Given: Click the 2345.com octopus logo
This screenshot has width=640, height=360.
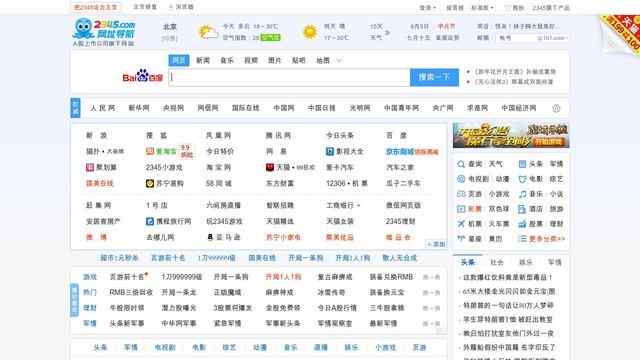Looking at the screenshot, I should [104, 32].
